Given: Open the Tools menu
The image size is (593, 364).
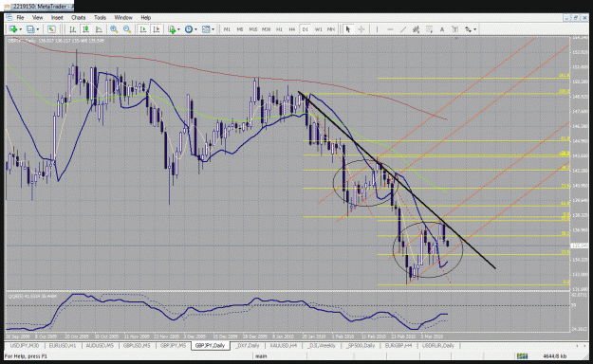Looking at the screenshot, I should [100, 17].
